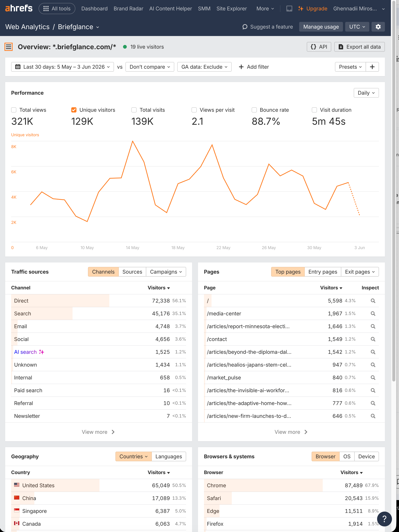
Task: Open the Campaigns dropdown in Traffic sources
Action: pyautogui.click(x=166, y=272)
